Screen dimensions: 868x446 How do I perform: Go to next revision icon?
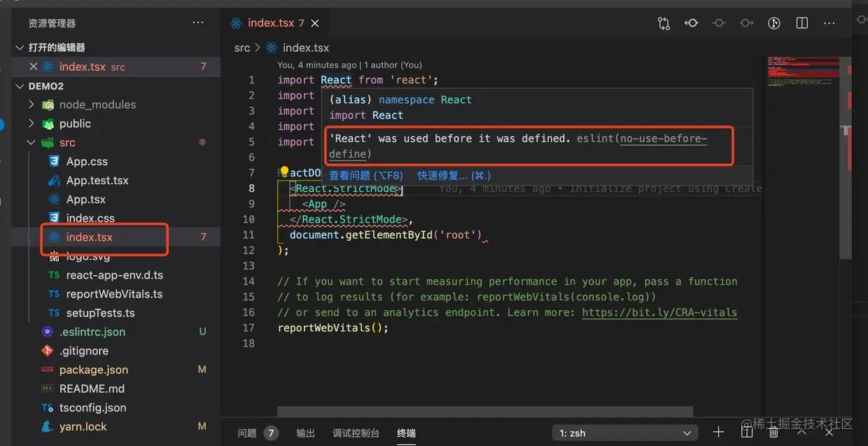pyautogui.click(x=746, y=23)
